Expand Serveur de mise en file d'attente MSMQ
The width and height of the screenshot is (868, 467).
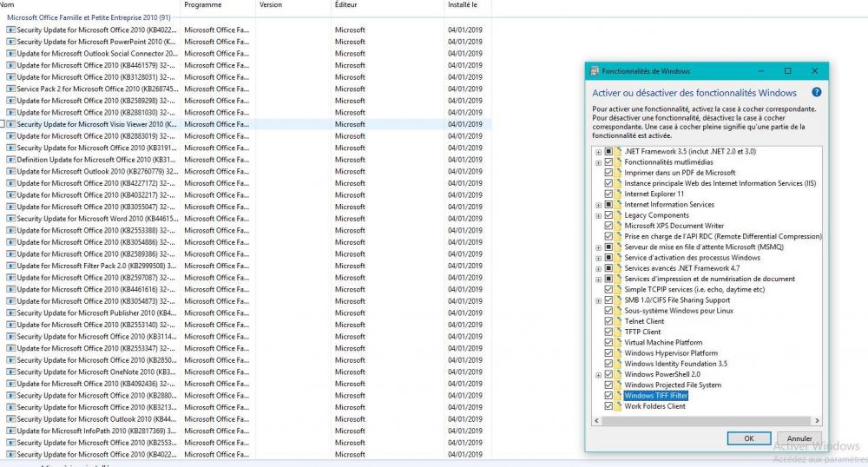point(598,247)
